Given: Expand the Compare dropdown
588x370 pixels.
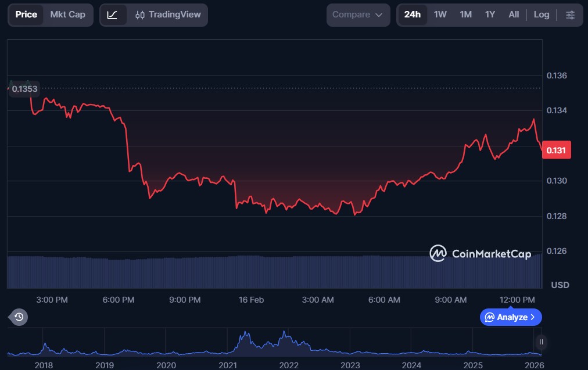Looking at the screenshot, I should pos(358,15).
